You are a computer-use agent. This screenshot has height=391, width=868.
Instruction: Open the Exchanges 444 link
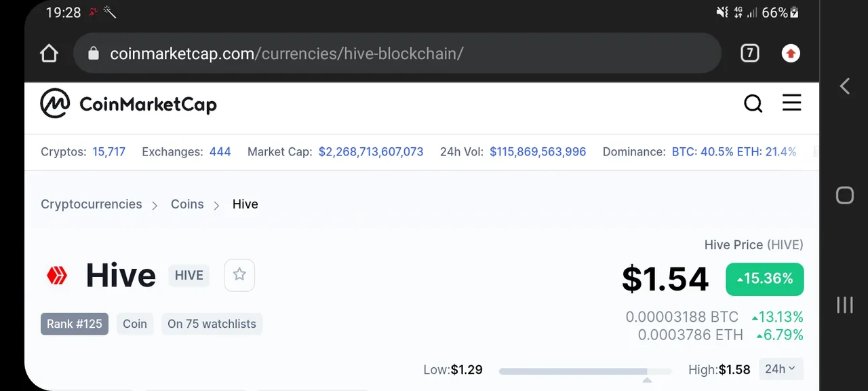coord(220,152)
